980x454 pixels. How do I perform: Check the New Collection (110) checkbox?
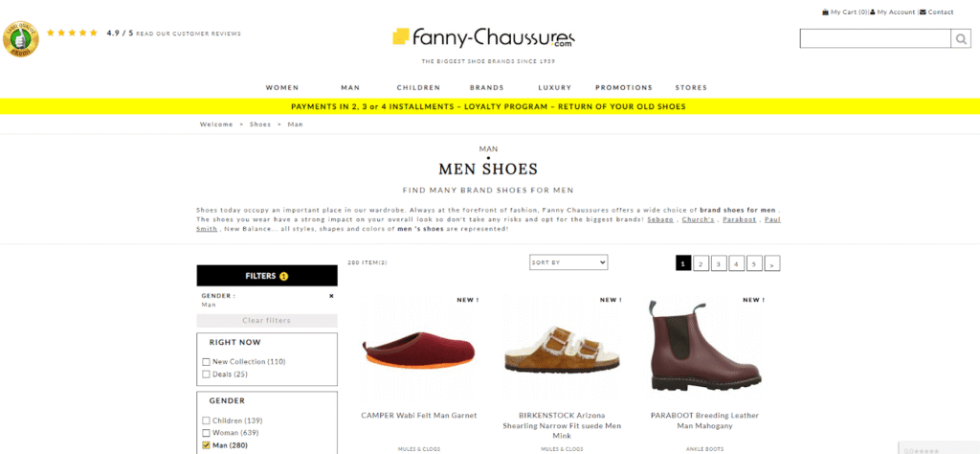tap(206, 361)
